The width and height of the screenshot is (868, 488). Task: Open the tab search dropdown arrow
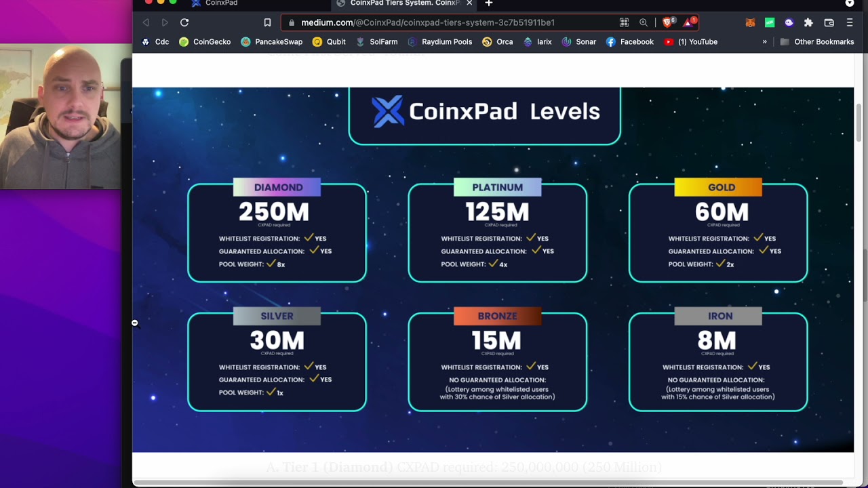(x=850, y=3)
